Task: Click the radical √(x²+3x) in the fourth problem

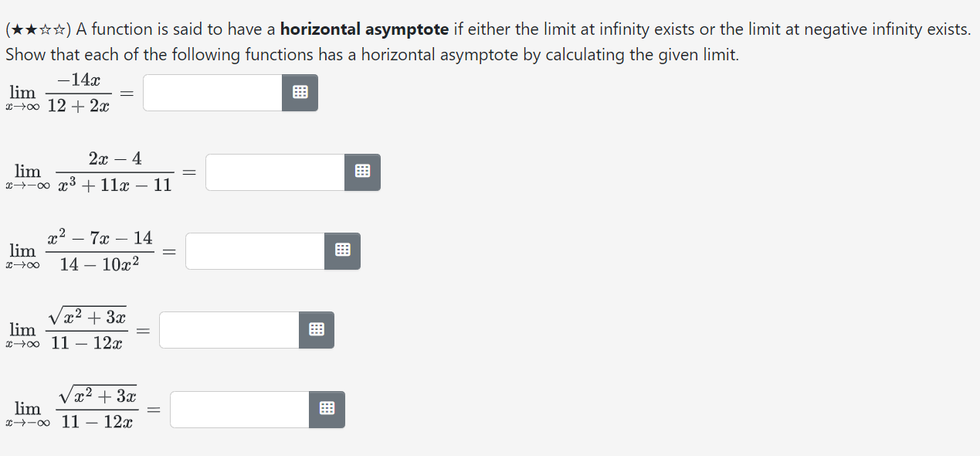Action: coord(88,317)
